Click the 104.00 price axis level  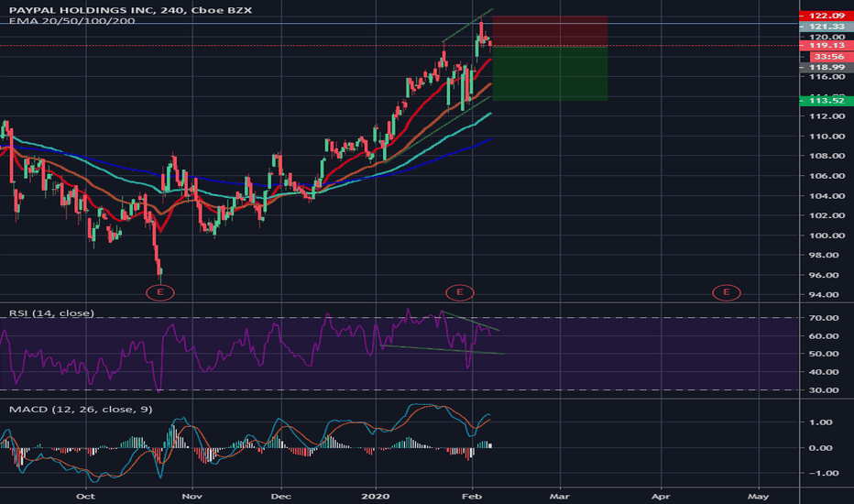coord(827,196)
